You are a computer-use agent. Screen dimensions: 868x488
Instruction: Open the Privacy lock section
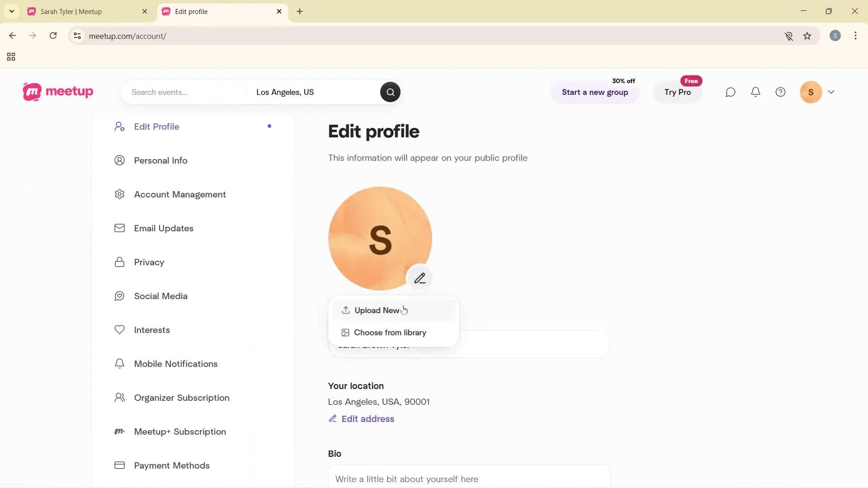149,262
